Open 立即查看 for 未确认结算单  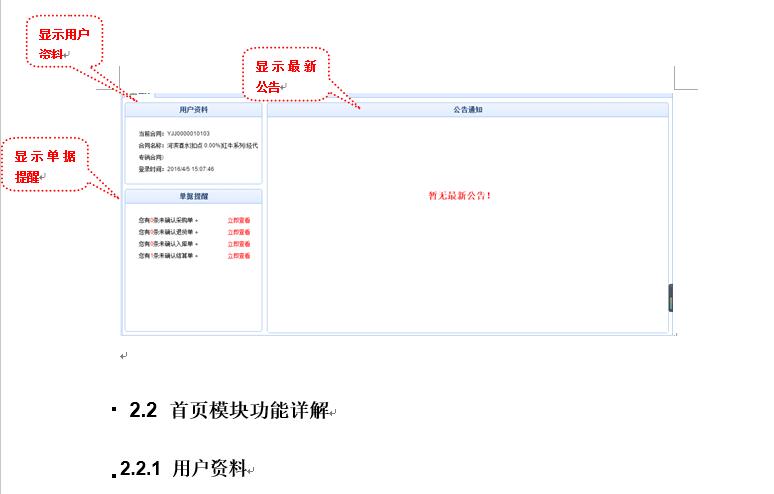pyautogui.click(x=238, y=256)
